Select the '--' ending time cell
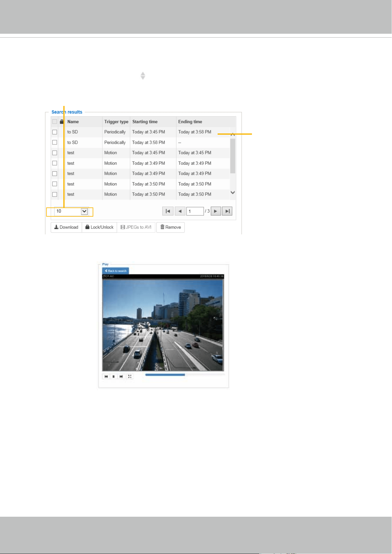 click(x=179, y=142)
